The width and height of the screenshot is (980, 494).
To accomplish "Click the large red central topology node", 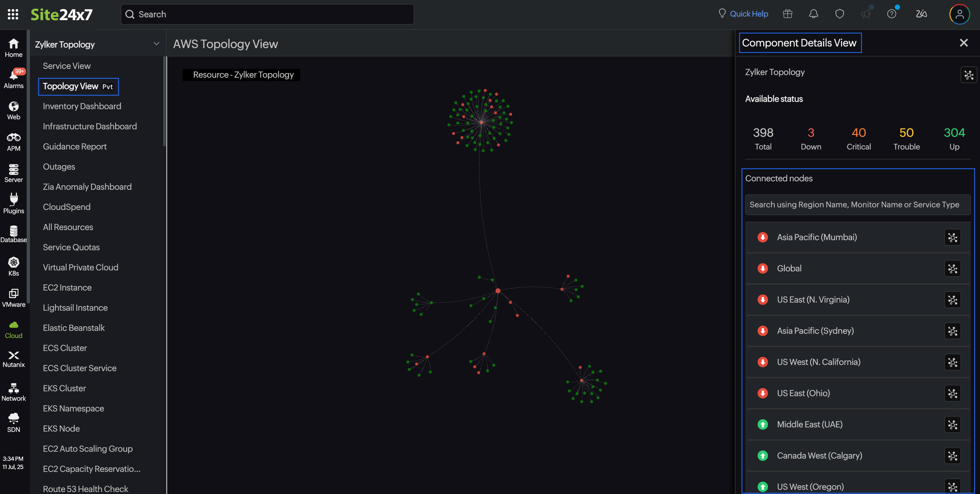I will [497, 291].
